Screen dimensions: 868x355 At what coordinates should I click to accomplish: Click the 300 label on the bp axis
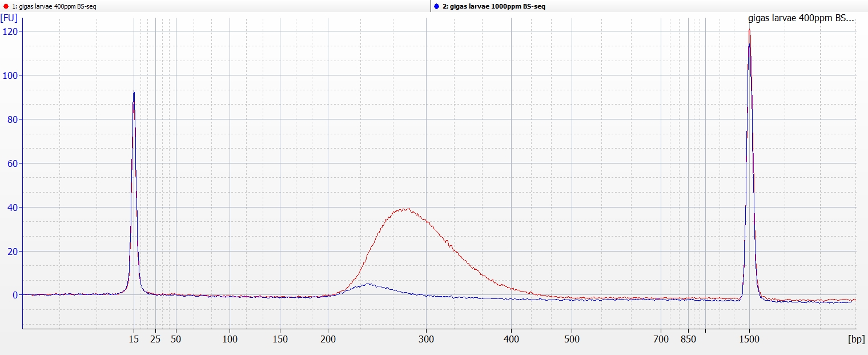tap(425, 339)
